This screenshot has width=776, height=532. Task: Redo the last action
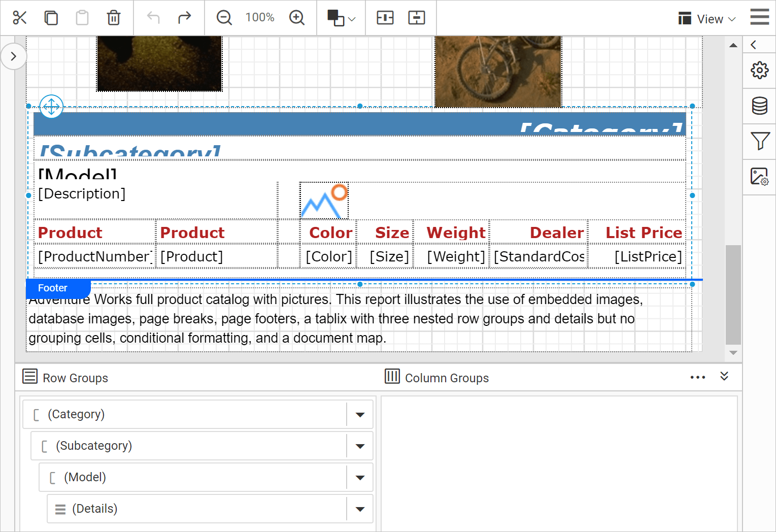[x=185, y=18]
